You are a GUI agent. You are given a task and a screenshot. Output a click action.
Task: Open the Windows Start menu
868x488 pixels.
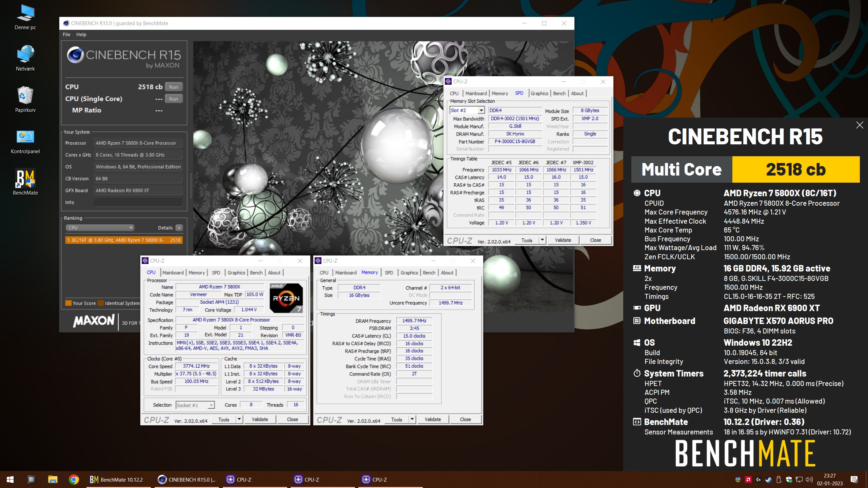tap(10, 480)
